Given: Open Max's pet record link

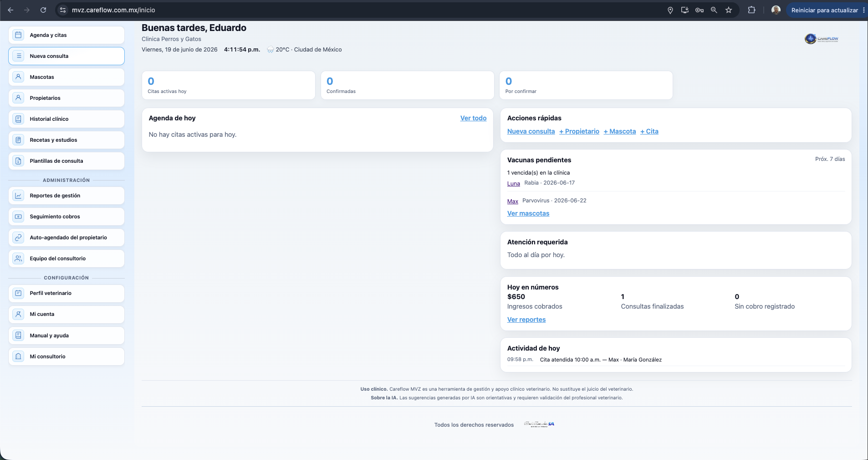Looking at the screenshot, I should click(513, 201).
